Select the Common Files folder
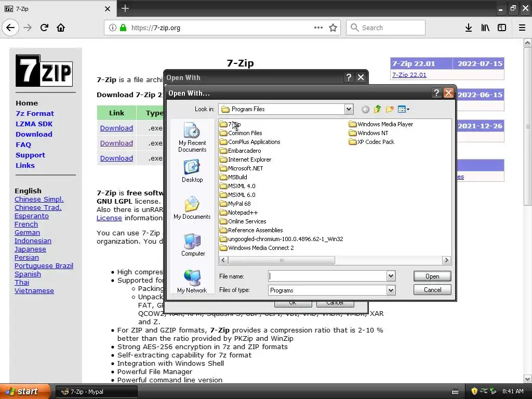Screen dimensions: 532x399 (241, 133)
